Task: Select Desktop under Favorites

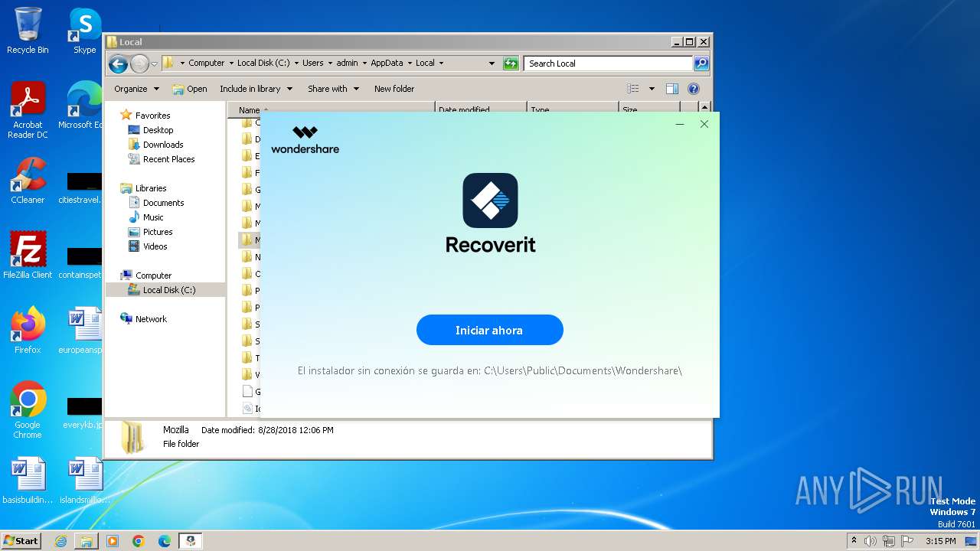Action: 158,130
